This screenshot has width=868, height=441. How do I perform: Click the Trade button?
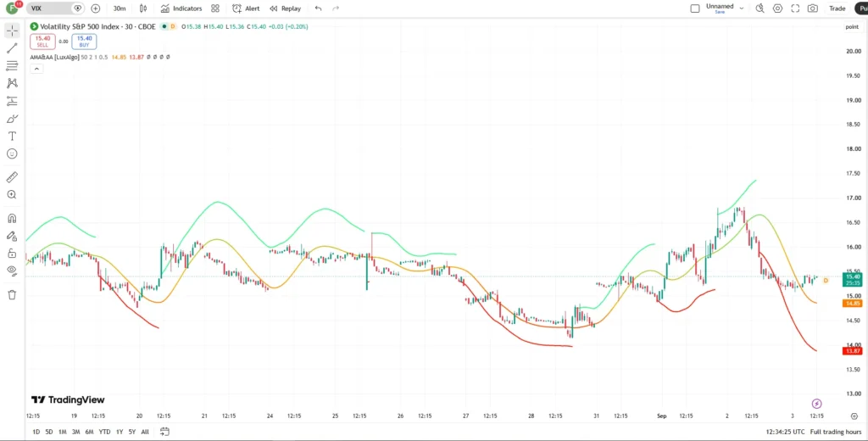click(837, 8)
